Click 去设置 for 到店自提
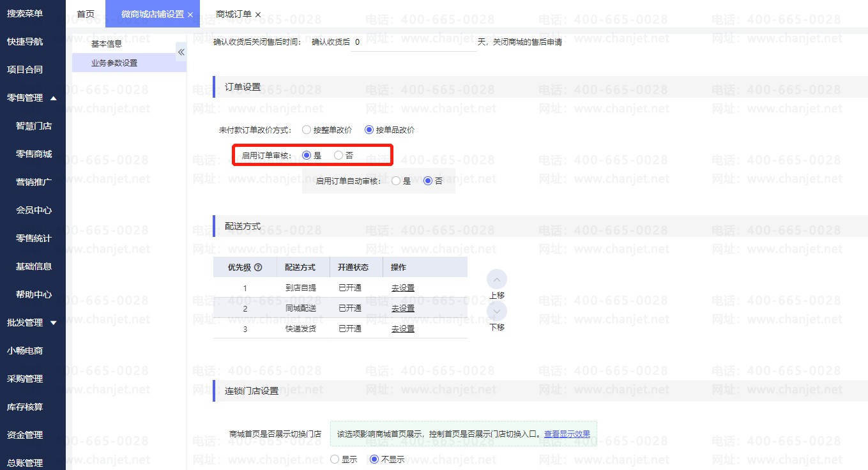Image resolution: width=868 pixels, height=470 pixels. pyautogui.click(x=403, y=288)
